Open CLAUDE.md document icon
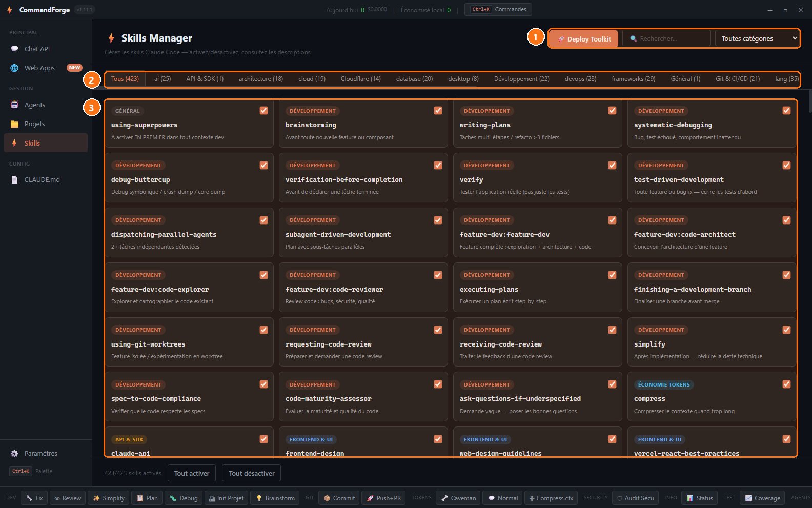The height and width of the screenshot is (508, 812). point(14,179)
